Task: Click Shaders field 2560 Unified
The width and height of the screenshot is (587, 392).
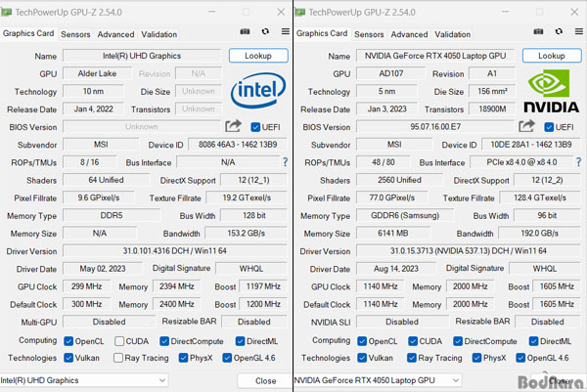Action: [x=399, y=180]
